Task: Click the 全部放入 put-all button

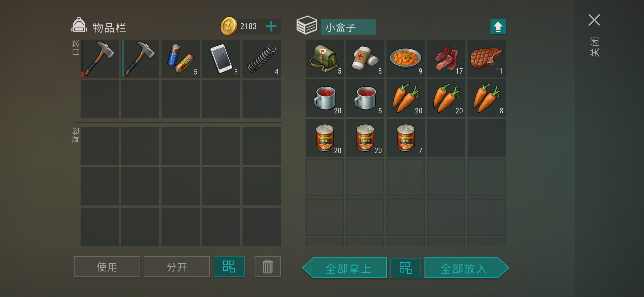Action: (x=467, y=268)
